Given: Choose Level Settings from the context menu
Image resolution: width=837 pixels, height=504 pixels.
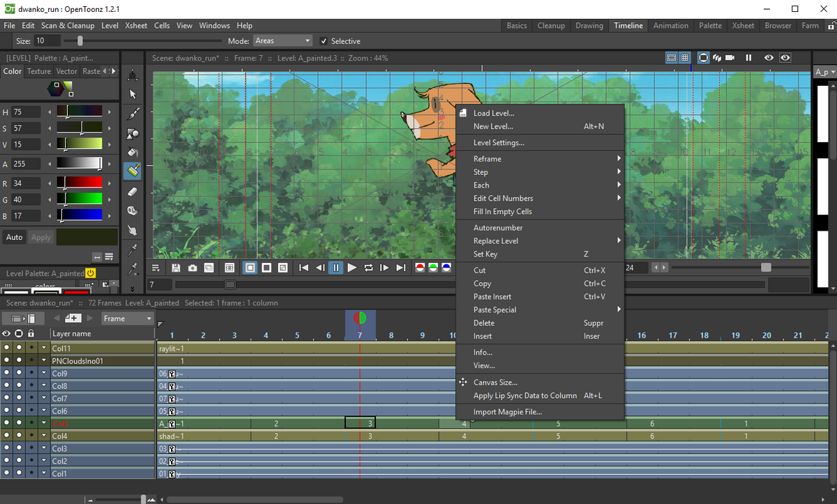Looking at the screenshot, I should coord(539,143).
